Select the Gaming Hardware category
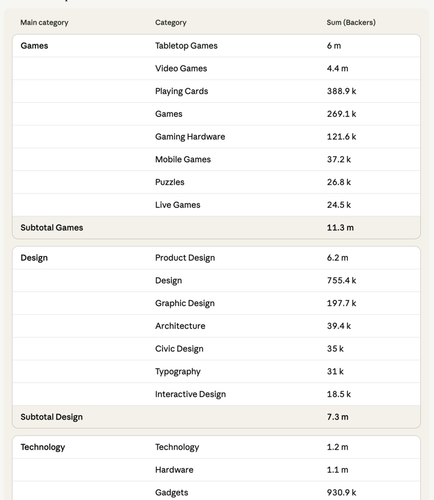This screenshot has width=434, height=500. (x=190, y=137)
